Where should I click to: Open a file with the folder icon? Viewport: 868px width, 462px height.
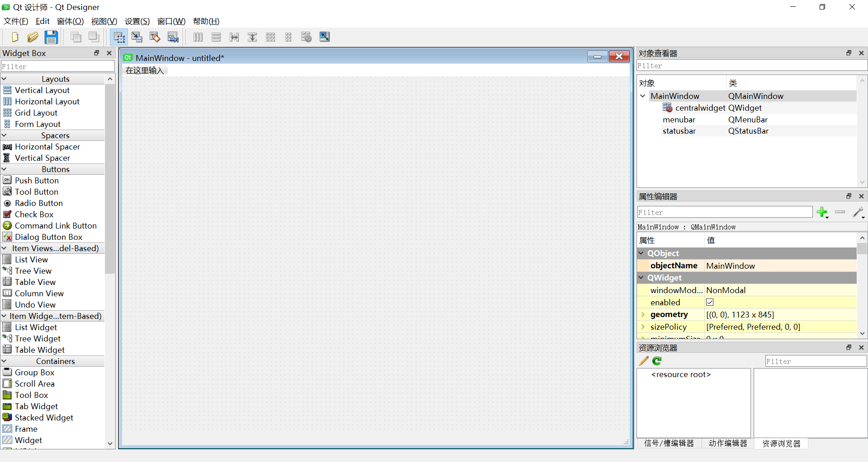pos(33,37)
